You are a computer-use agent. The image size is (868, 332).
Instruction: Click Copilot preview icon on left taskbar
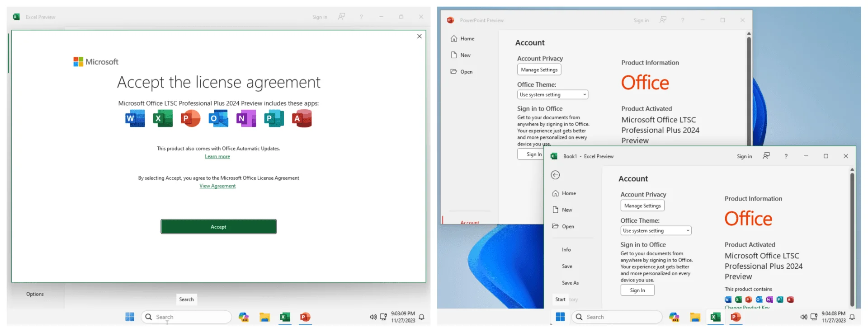(244, 317)
